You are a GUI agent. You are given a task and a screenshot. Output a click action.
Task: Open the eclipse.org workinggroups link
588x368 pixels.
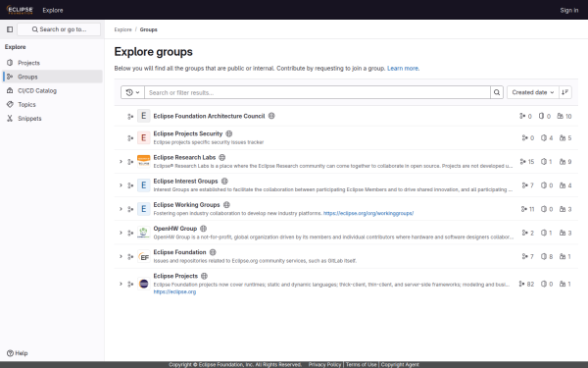(368, 213)
